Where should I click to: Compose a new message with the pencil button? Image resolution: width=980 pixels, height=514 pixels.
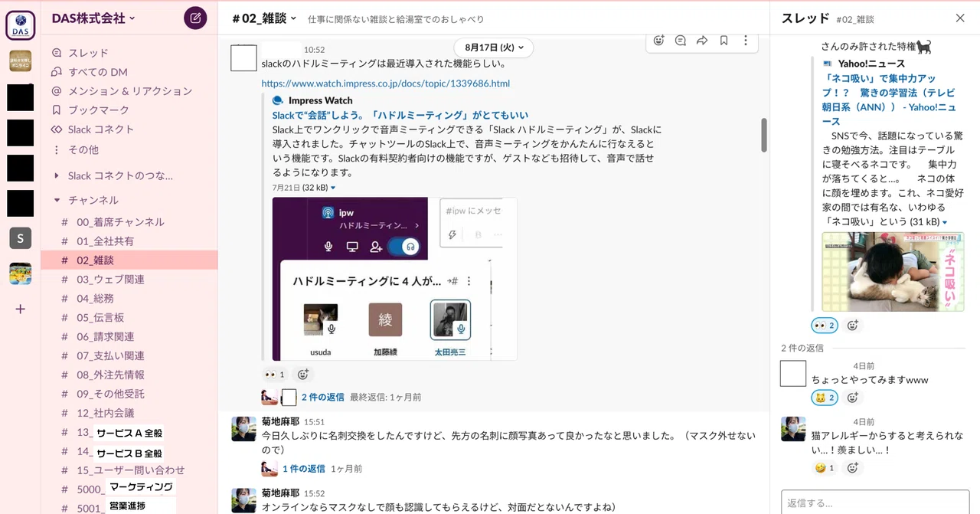pyautogui.click(x=195, y=18)
